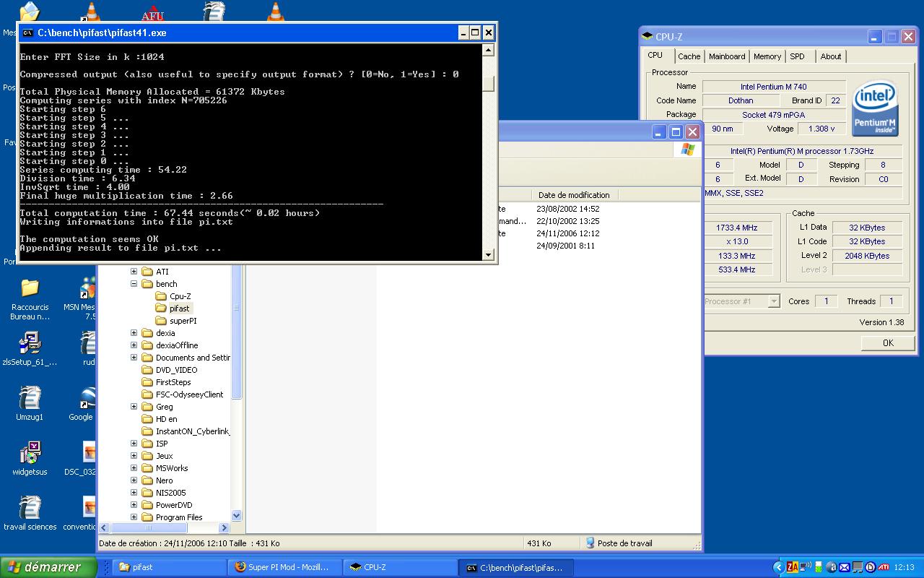Click the VLC cone icon right of AFU
This screenshot has width=924, height=578.
click(x=275, y=12)
